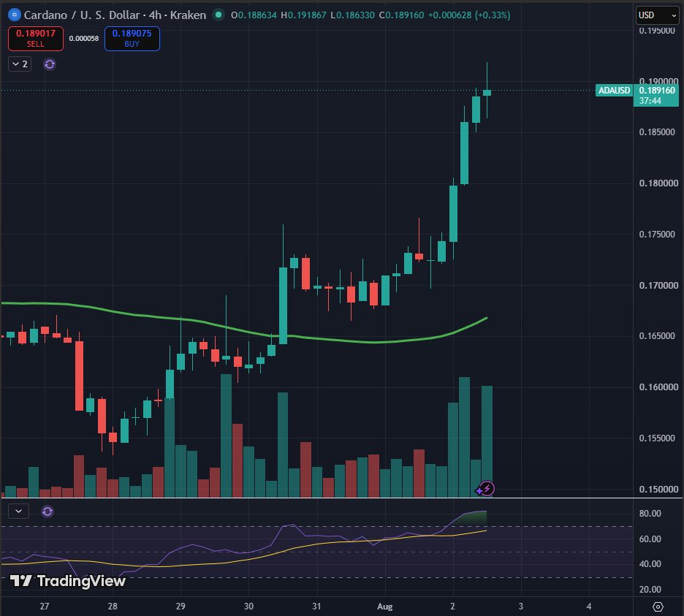Collapse the indicators legend showing 2
Screen dimensions: 684x616
pyautogui.click(x=20, y=64)
